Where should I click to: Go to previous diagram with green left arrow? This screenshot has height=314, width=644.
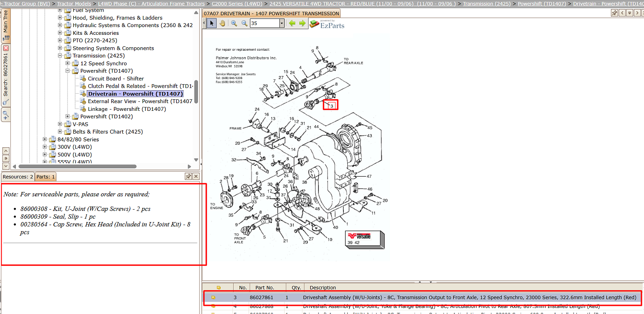point(292,23)
